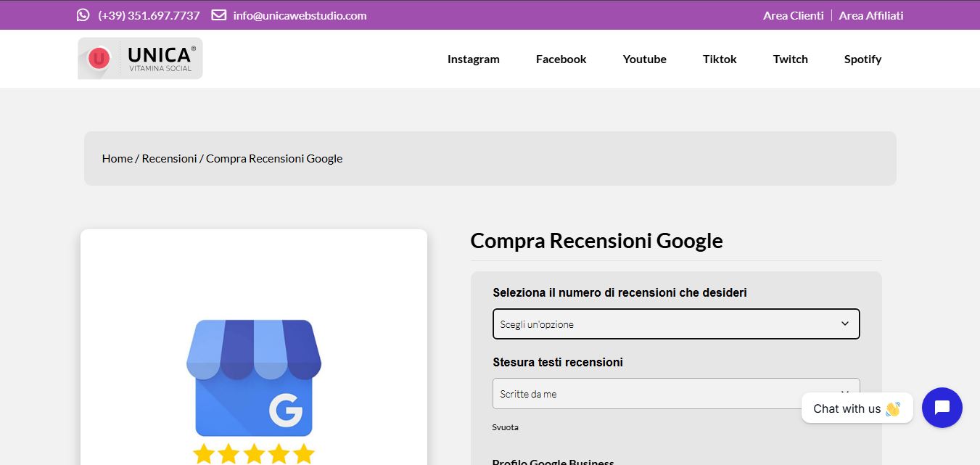Viewport: 980px width, 465px height.
Task: Click the WhatsApp icon in top bar
Action: coord(83,15)
